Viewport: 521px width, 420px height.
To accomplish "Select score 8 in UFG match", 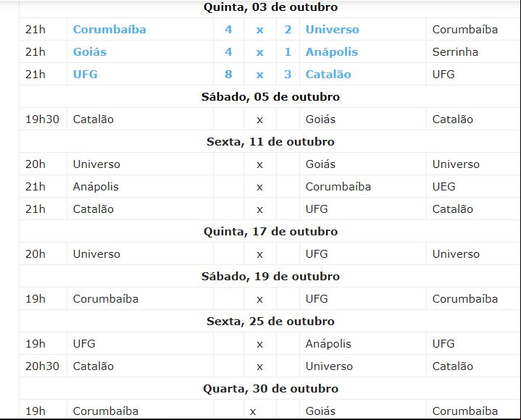I will (x=228, y=75).
